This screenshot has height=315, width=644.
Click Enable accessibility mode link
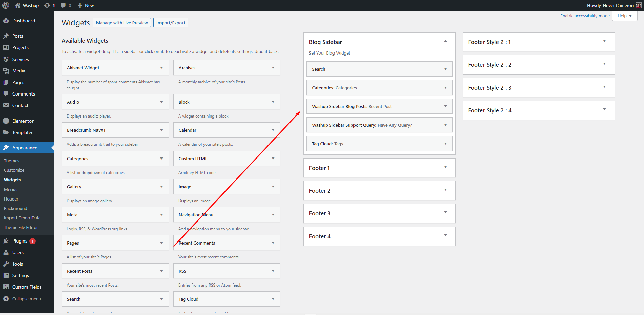[x=585, y=16]
